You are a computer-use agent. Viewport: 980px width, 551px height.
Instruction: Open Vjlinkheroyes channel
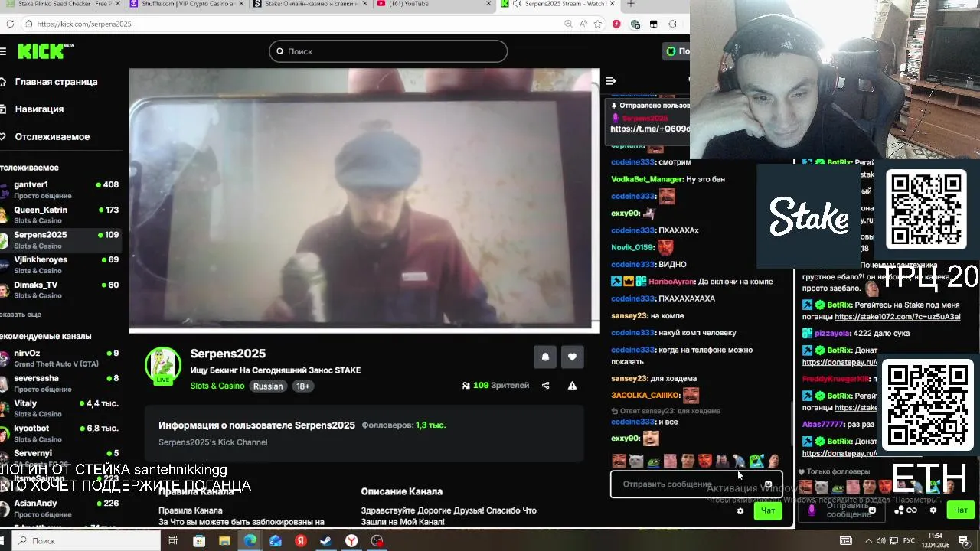pos(60,265)
